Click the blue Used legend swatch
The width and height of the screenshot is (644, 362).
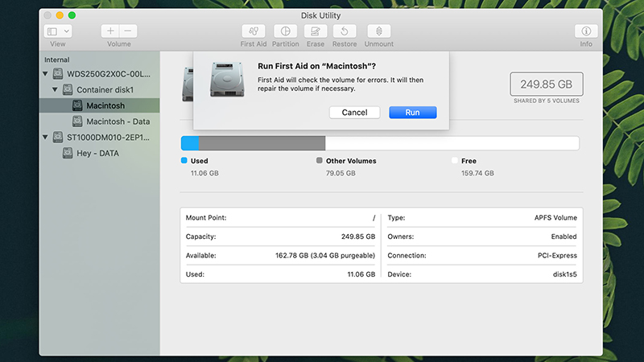tap(184, 160)
